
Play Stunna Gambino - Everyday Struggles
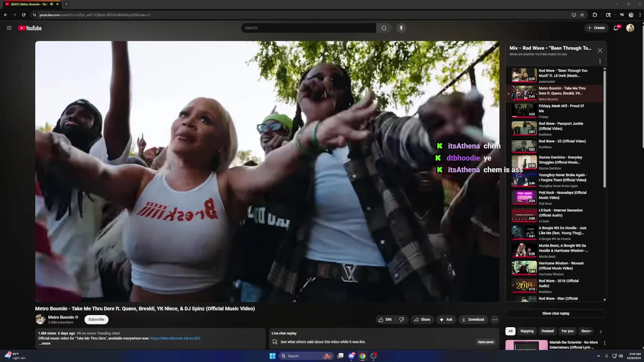pos(555,162)
